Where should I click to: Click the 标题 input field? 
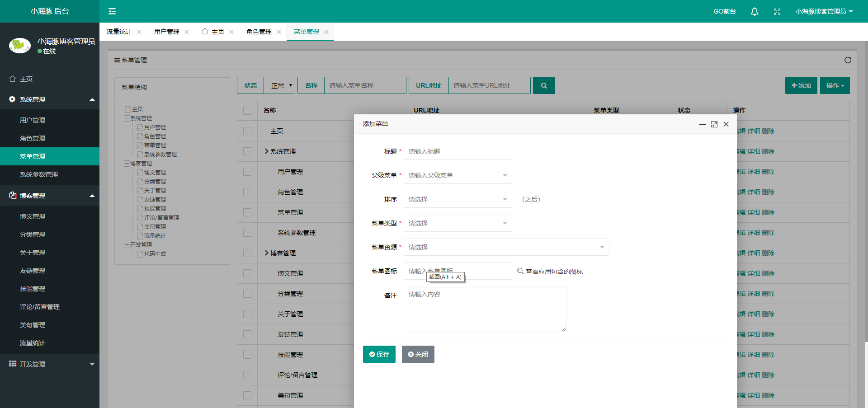coord(458,151)
